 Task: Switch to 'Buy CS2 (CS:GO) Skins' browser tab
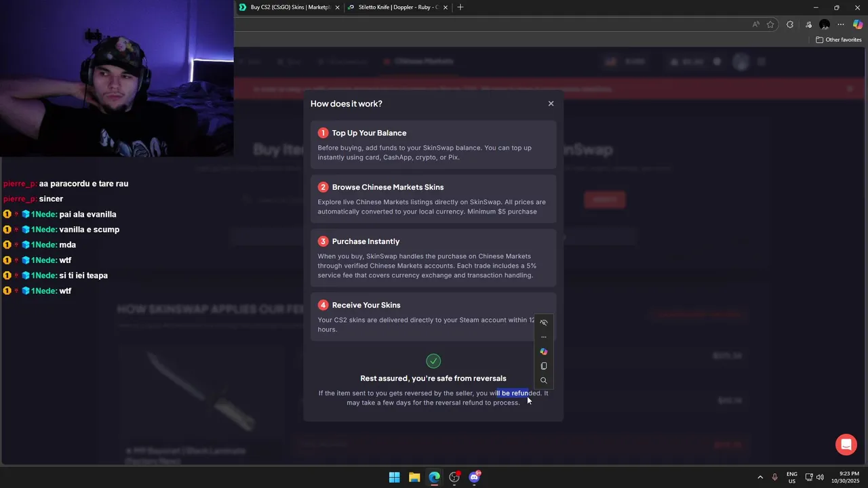click(290, 7)
